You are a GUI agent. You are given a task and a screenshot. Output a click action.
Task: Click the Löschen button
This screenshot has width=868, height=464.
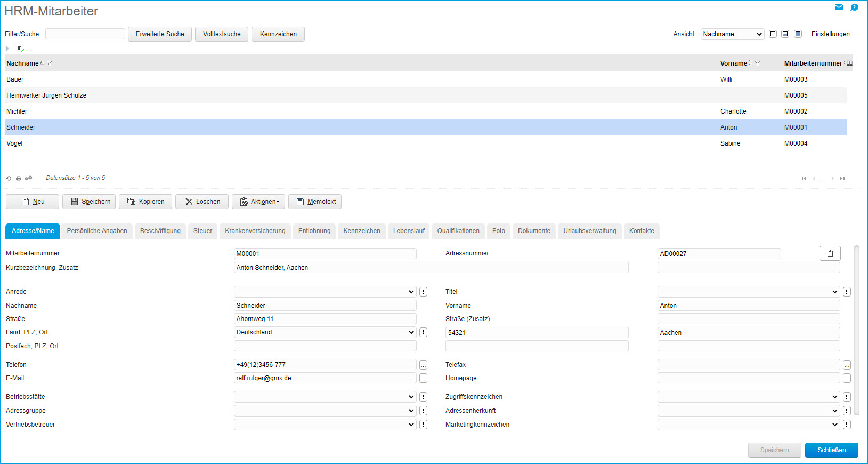pyautogui.click(x=202, y=202)
